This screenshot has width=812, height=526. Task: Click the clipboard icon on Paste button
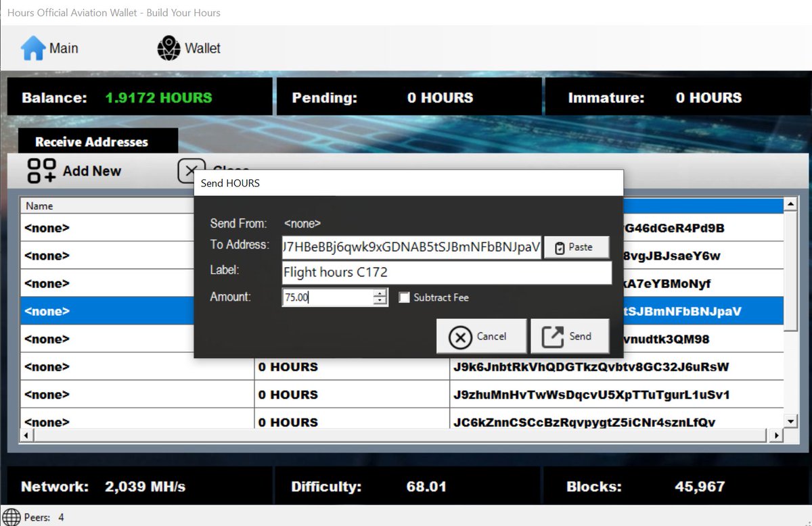560,248
